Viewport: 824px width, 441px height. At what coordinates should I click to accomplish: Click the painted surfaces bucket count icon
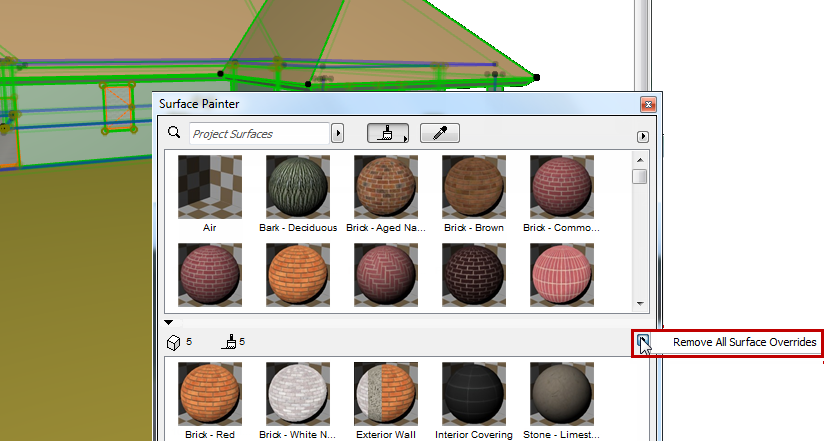[229, 342]
